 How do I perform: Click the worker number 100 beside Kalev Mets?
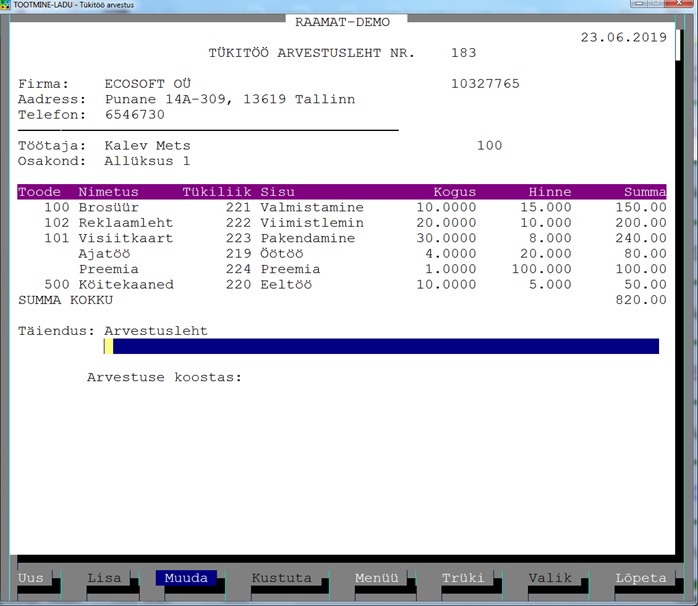coord(489,146)
